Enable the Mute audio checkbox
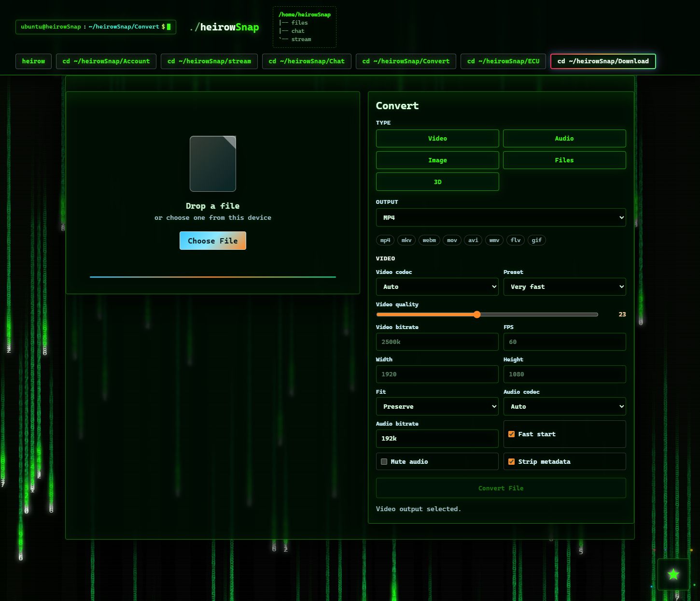The height and width of the screenshot is (601, 700). point(384,461)
